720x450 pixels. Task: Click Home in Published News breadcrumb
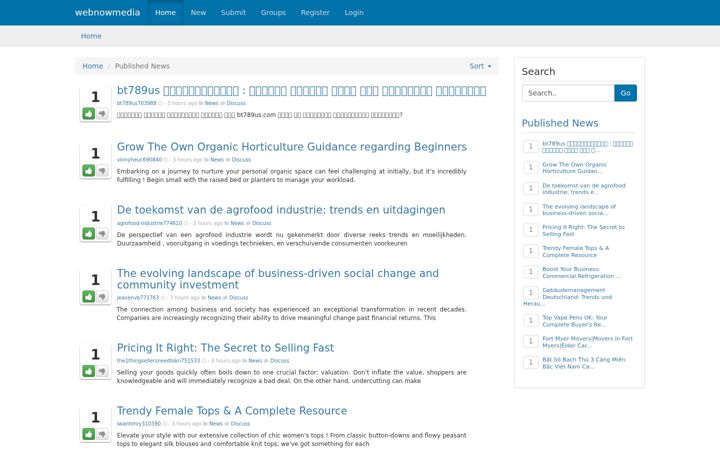pyautogui.click(x=92, y=66)
